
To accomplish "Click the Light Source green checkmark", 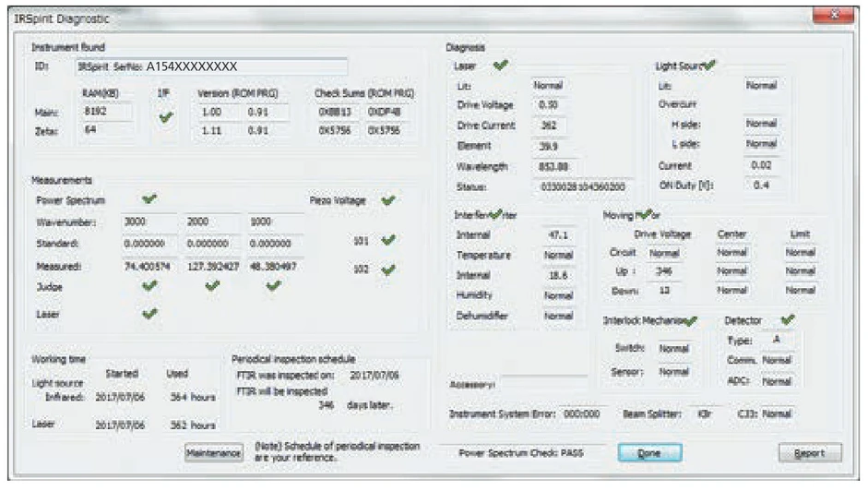I will point(711,66).
